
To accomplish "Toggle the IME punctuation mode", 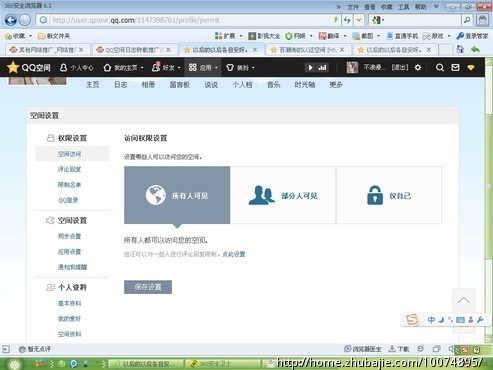I will tap(450, 320).
